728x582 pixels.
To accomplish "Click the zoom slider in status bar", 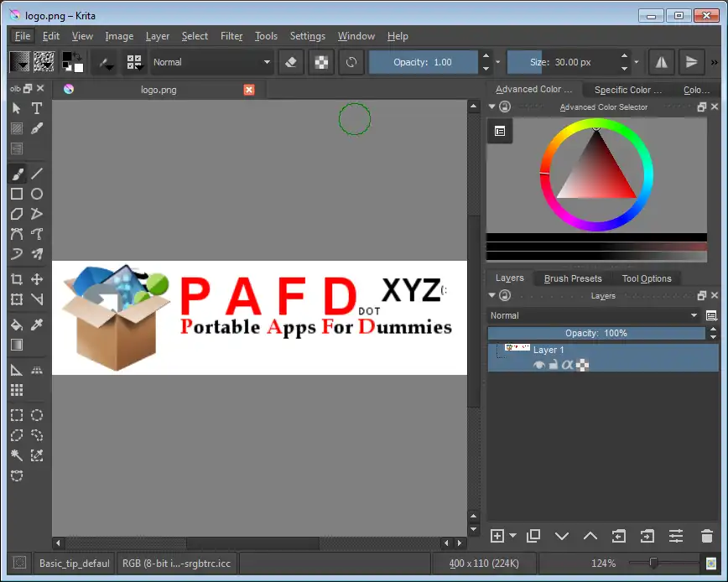I will (664, 564).
